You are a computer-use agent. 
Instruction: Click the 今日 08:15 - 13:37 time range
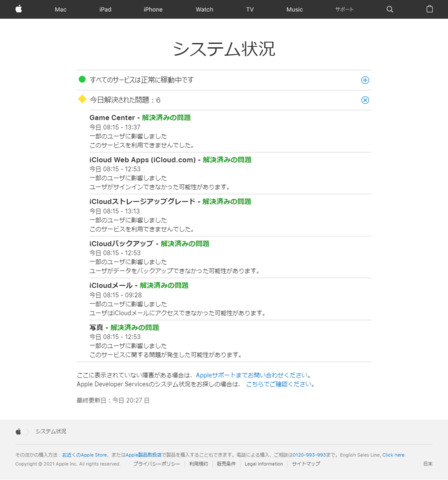(115, 127)
